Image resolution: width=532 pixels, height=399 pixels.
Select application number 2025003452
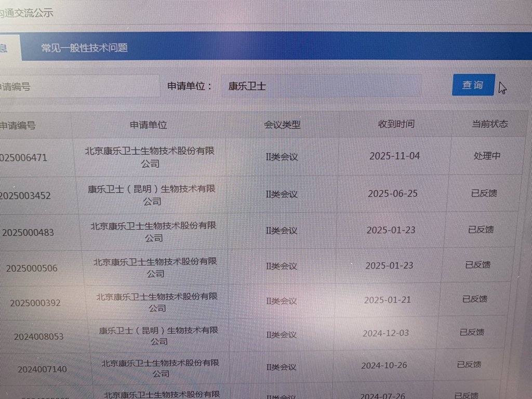coord(25,195)
